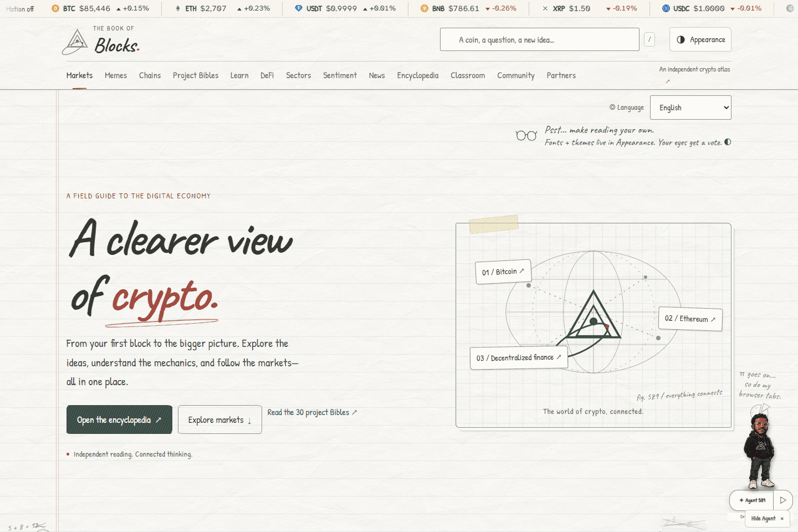Click the play arrow beside Agent 589

pyautogui.click(x=783, y=500)
